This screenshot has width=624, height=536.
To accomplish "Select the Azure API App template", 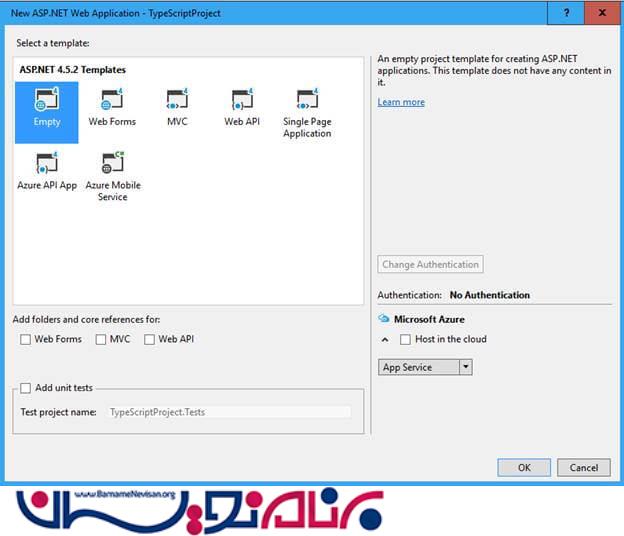I will (47, 164).
